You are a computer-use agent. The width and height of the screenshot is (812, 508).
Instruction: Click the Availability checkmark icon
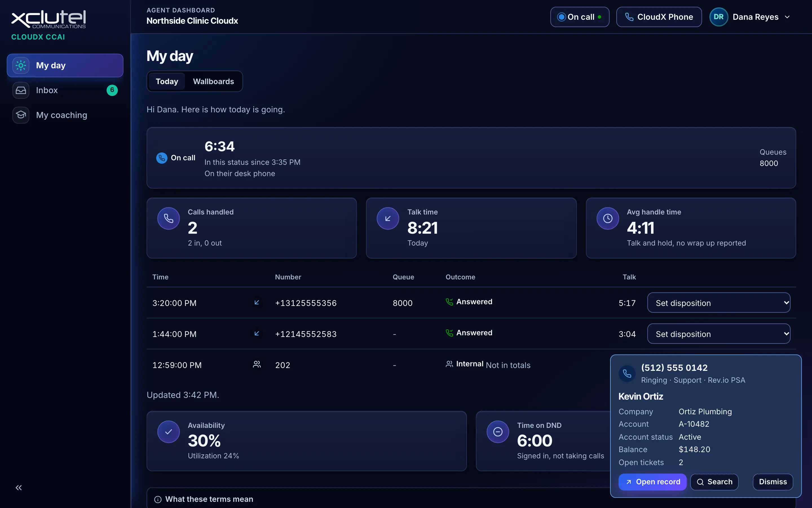click(168, 432)
